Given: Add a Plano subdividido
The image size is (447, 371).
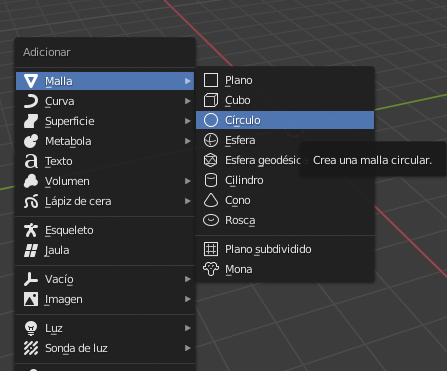Looking at the screenshot, I should (285, 249).
